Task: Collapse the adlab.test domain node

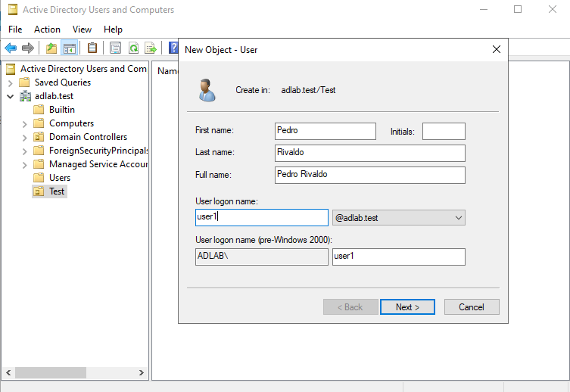Action: (11, 96)
